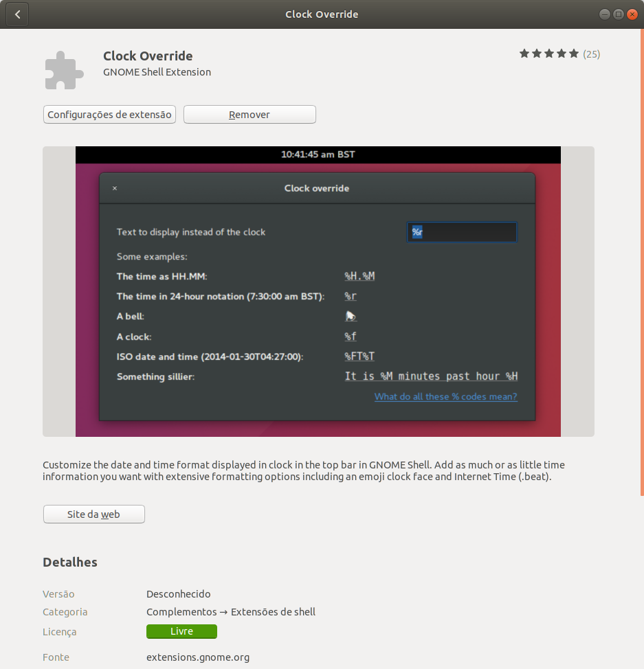Expand the ratings count (25) details
This screenshot has width=644, height=669.
(591, 54)
